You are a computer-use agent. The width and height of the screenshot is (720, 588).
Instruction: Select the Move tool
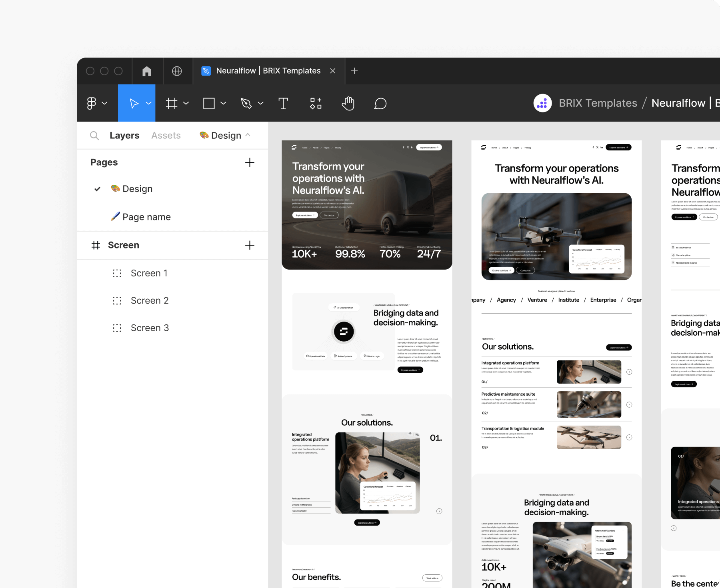pyautogui.click(x=134, y=103)
